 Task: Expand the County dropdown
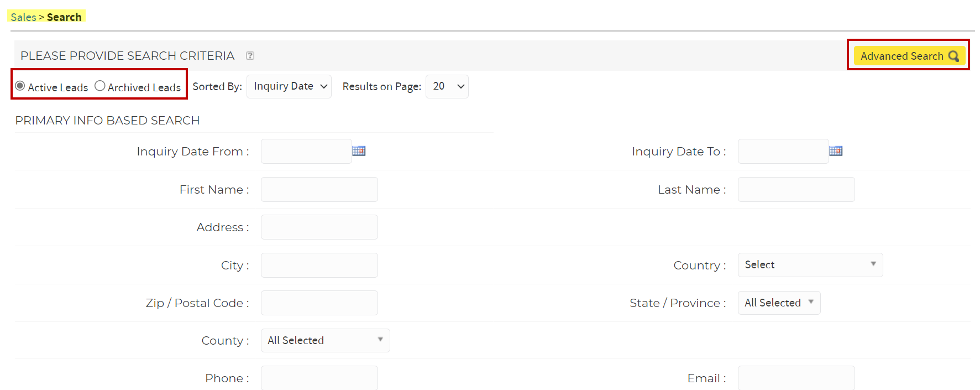326,340
